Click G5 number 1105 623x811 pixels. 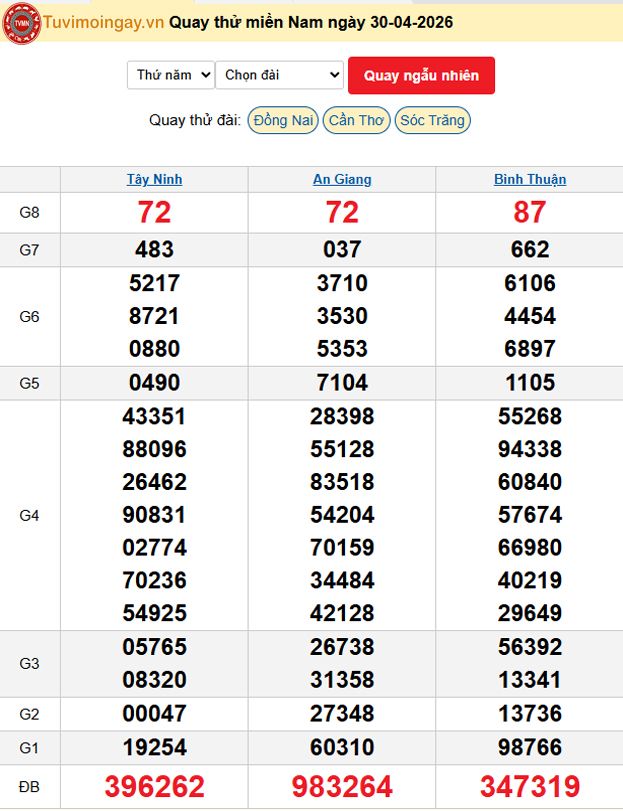(x=530, y=383)
